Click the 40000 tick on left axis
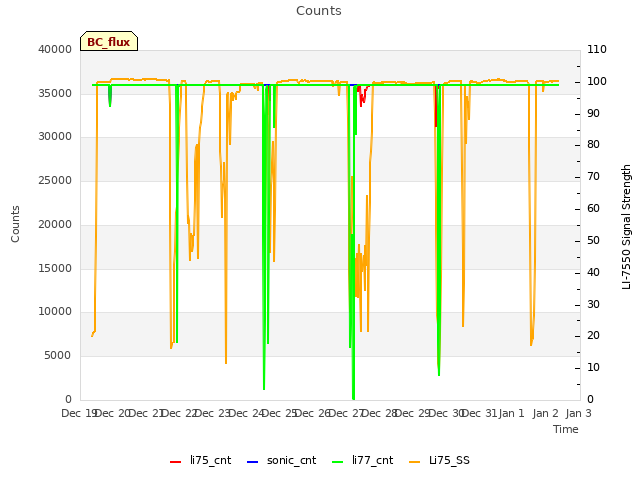This screenshot has width=640, height=480. coord(55,49)
